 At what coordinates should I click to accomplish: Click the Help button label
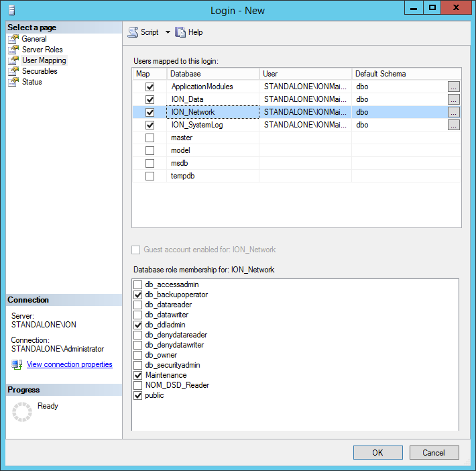tap(195, 32)
